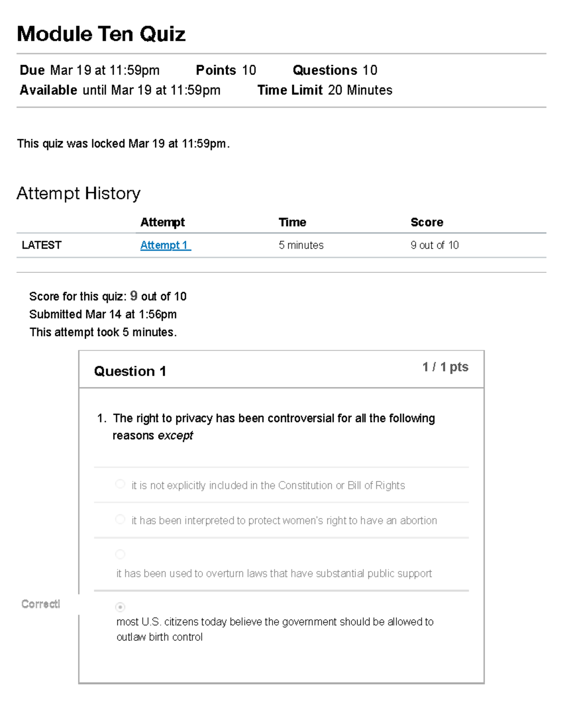
Task: Click the LATEST attempt row label
Action: (x=42, y=245)
